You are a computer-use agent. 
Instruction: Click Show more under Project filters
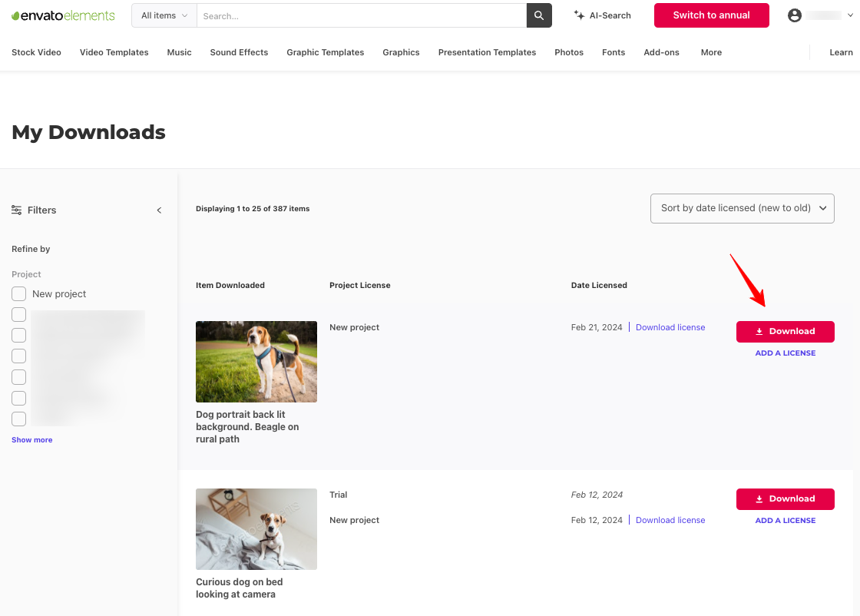pyautogui.click(x=31, y=439)
